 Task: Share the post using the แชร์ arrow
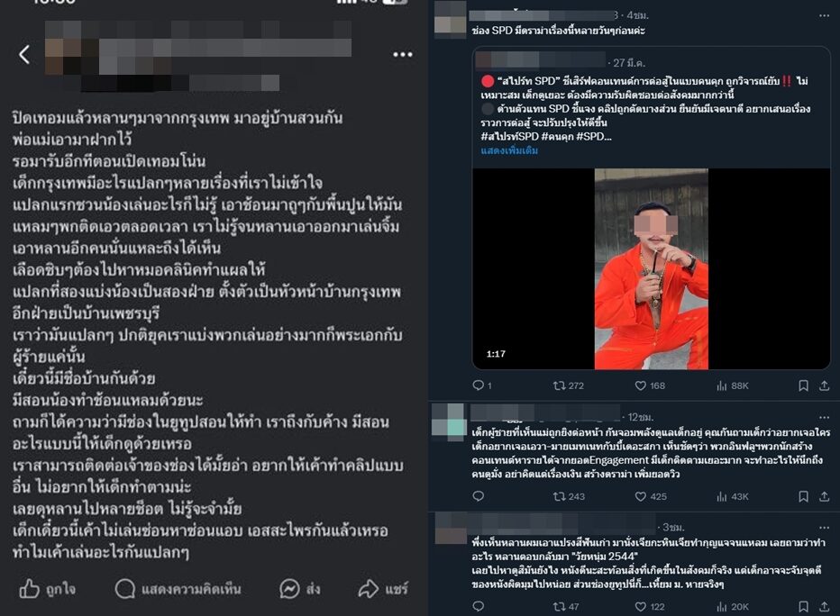[382, 589]
